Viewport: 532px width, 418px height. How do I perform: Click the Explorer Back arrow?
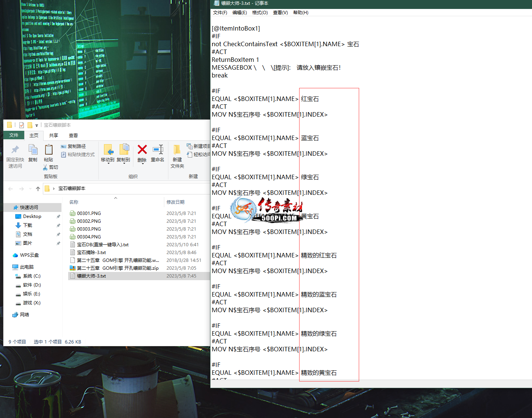pyautogui.click(x=10, y=189)
